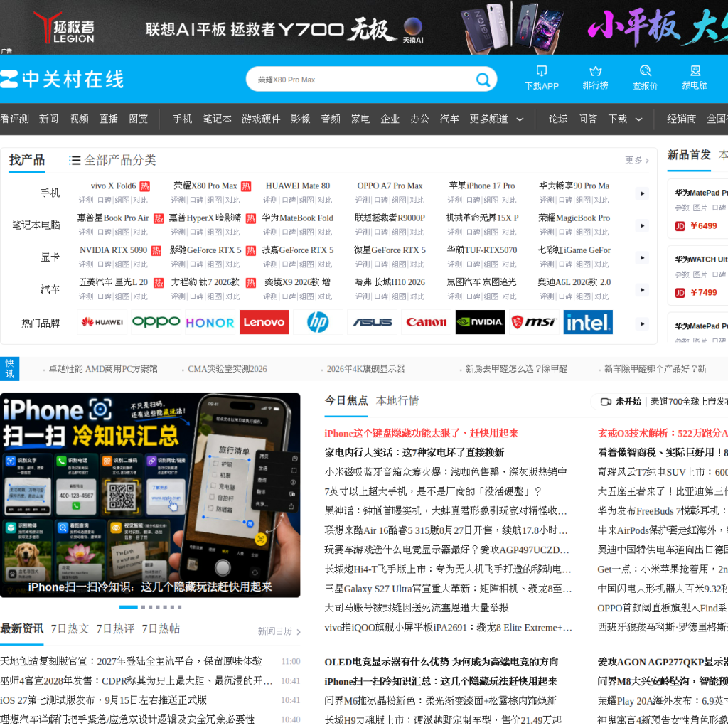Open 全部产品分类 category list
This screenshot has width=728, height=728.
click(x=112, y=160)
